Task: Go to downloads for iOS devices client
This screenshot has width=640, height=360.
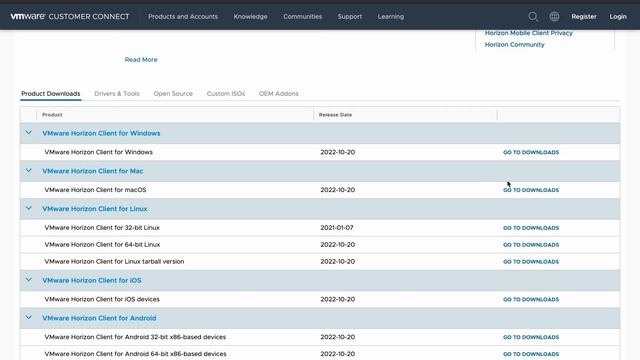Action: (x=531, y=299)
